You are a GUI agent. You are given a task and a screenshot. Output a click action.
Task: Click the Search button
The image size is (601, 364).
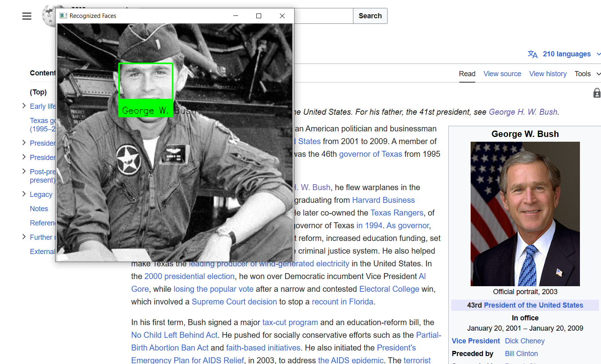click(370, 16)
